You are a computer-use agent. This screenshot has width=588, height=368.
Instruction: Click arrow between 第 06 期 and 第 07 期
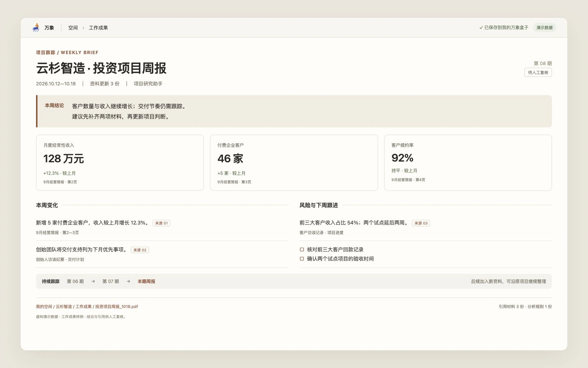click(x=93, y=282)
